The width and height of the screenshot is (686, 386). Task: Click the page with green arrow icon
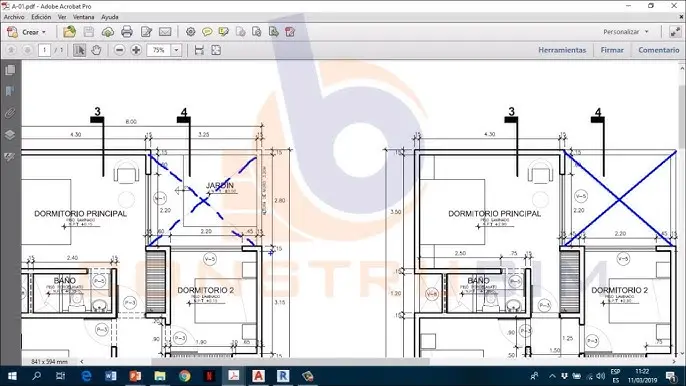pos(274,32)
